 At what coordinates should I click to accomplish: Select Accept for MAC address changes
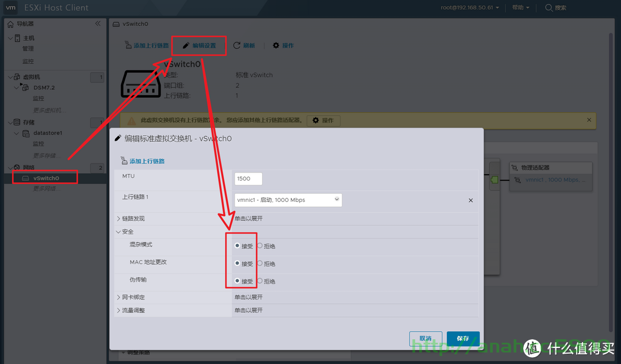[x=237, y=263]
